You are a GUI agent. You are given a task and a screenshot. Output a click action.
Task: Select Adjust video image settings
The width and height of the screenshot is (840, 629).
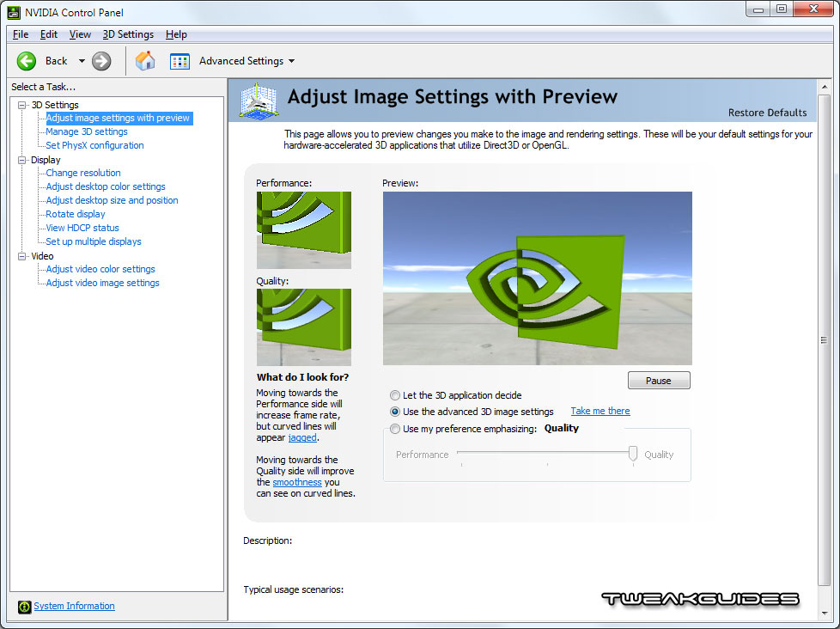[102, 283]
